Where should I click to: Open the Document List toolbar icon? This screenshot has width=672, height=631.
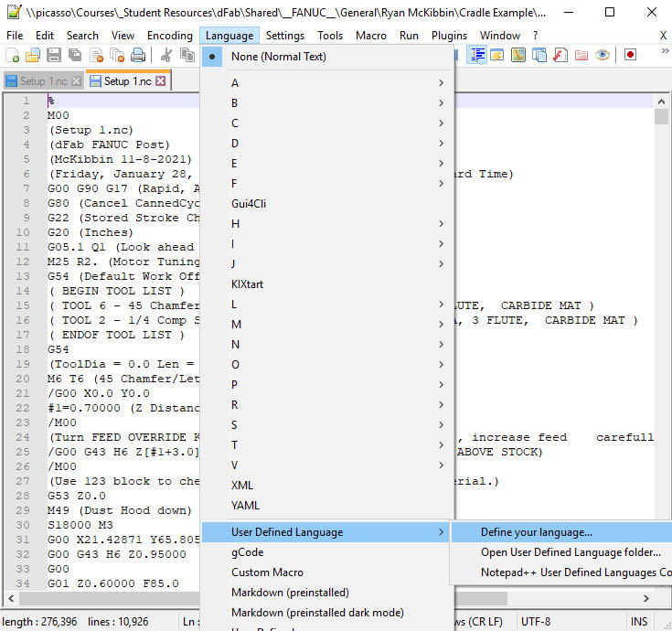(x=539, y=55)
